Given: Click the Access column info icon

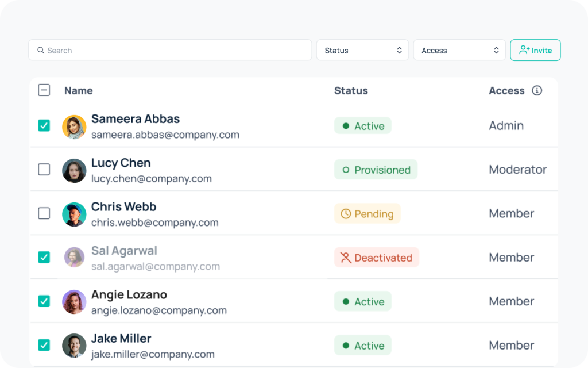Looking at the screenshot, I should [537, 90].
